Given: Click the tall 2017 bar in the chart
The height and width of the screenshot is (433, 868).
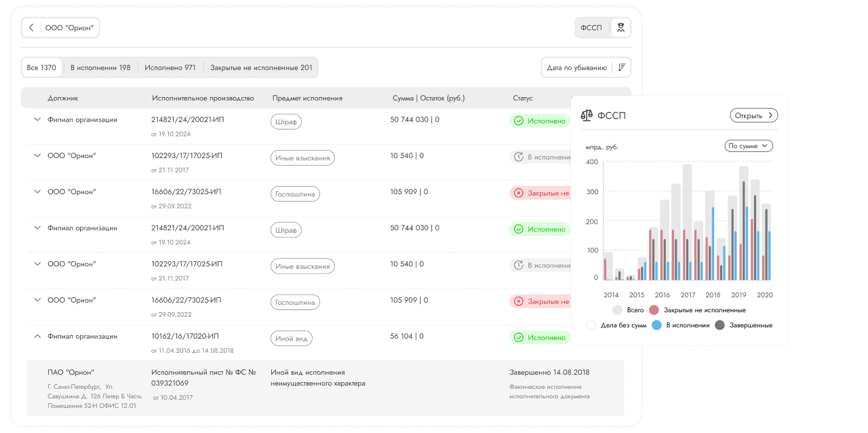Looking at the screenshot, I should click(687, 222).
